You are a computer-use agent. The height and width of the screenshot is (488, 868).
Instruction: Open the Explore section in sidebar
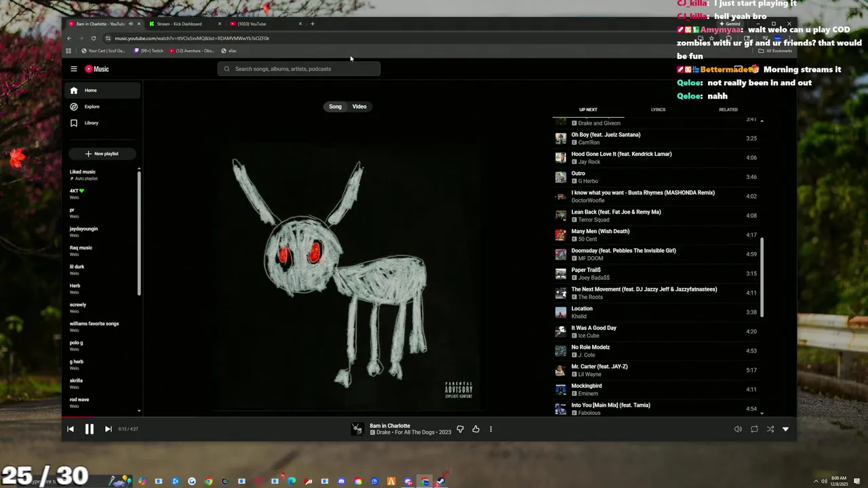pos(102,106)
